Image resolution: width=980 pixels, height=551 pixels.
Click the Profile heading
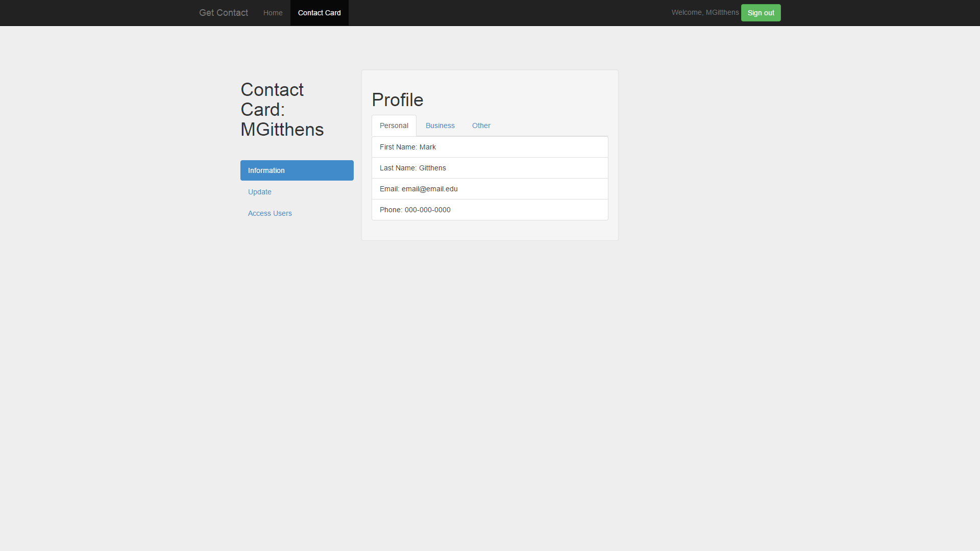(397, 100)
